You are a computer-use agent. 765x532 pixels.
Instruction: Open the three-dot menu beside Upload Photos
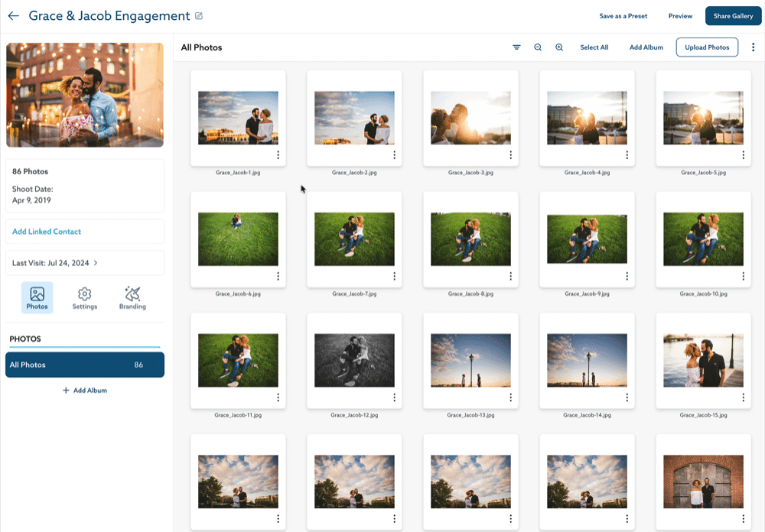(x=754, y=47)
